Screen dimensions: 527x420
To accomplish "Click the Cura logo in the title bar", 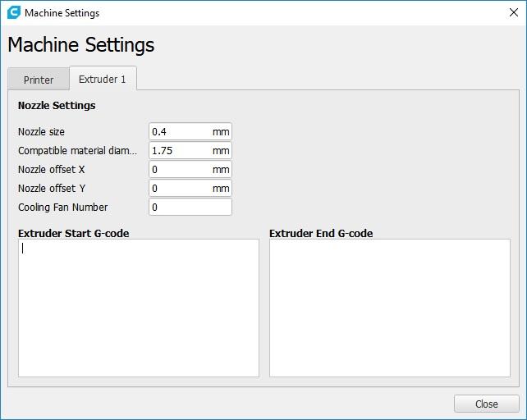I will tap(13, 13).
